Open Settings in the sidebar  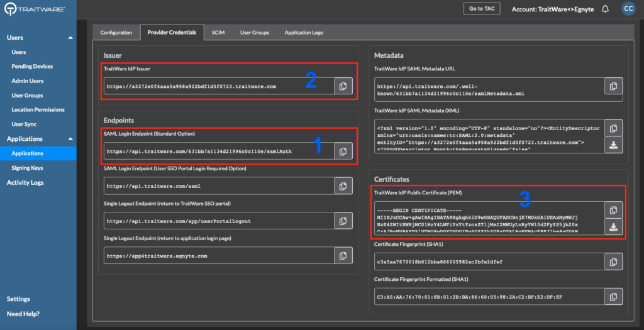(x=18, y=299)
